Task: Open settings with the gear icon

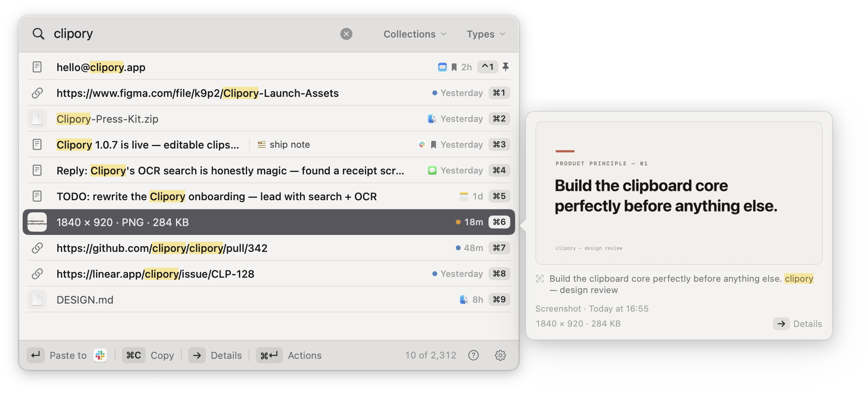Action: (x=500, y=355)
